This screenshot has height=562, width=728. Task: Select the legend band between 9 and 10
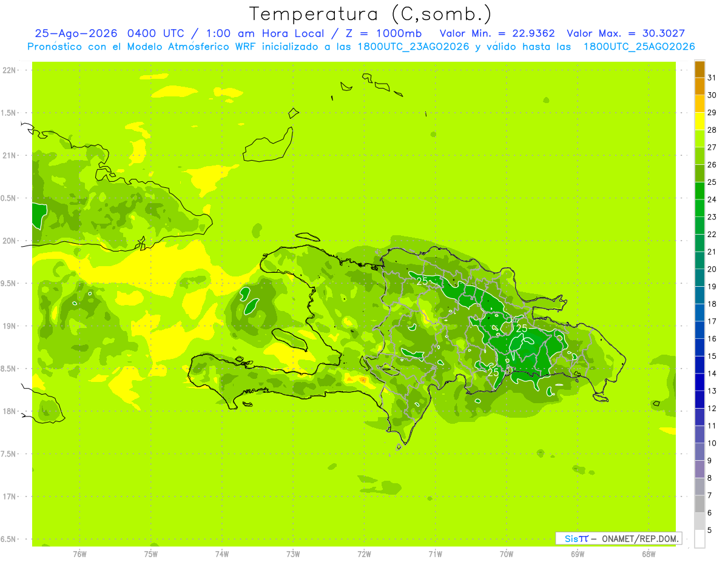[699, 452]
